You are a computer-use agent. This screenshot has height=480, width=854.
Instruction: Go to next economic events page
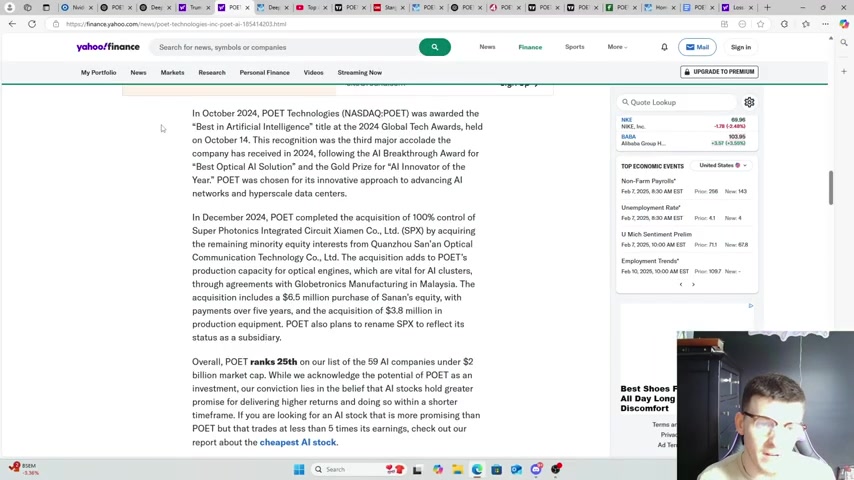click(x=693, y=284)
